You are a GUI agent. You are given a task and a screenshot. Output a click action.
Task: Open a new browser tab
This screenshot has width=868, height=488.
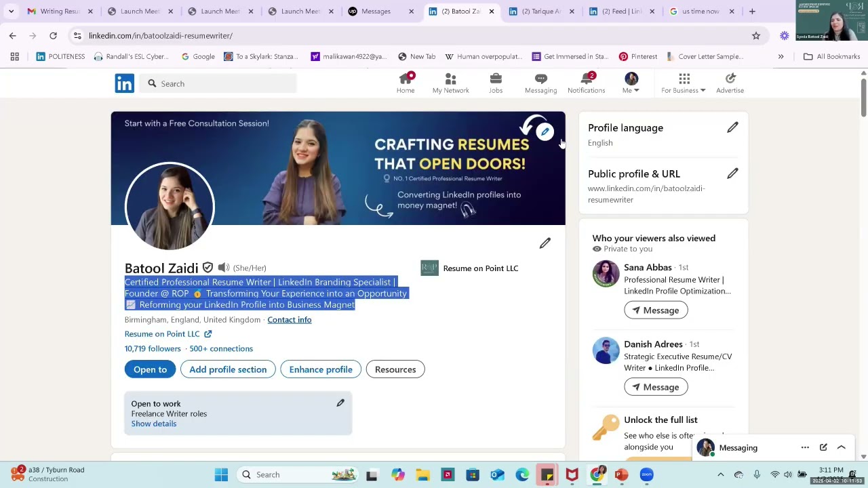pos(752,12)
